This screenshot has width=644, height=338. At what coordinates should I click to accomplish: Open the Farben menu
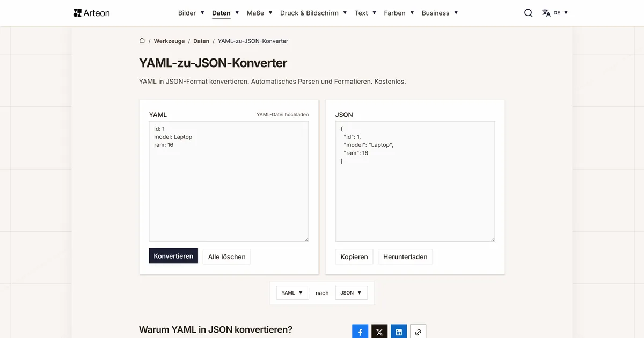[x=394, y=13]
